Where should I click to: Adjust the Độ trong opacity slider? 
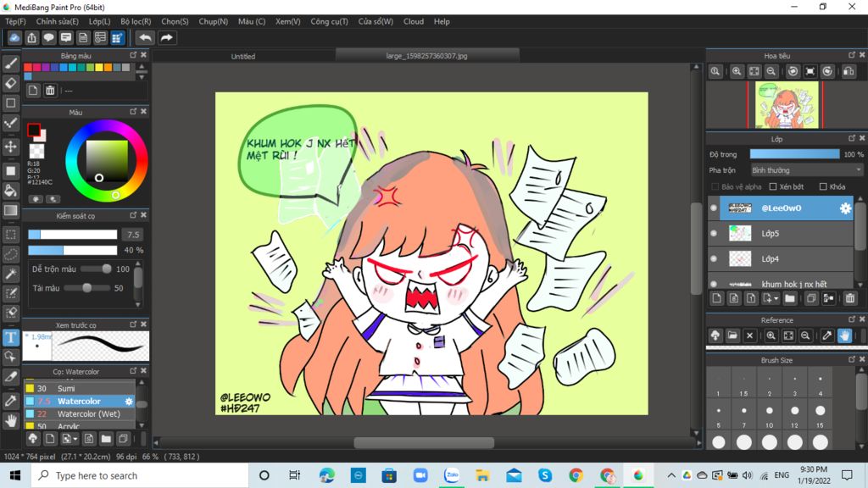click(x=794, y=154)
